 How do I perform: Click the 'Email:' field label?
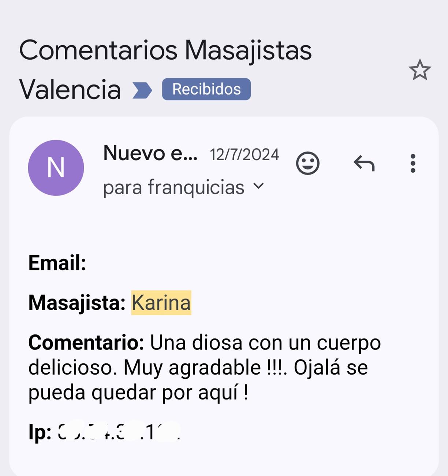tap(57, 263)
